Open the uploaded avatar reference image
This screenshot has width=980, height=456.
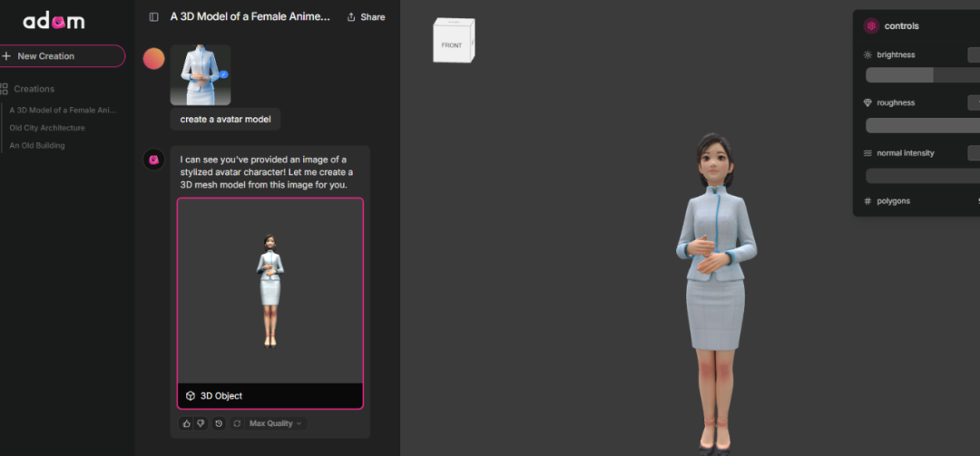(x=201, y=75)
